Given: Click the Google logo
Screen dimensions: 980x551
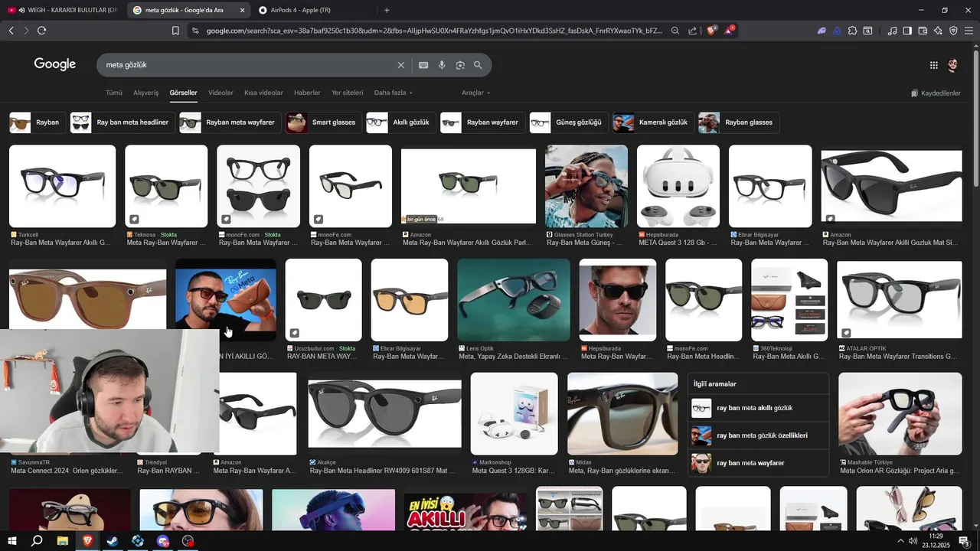Looking at the screenshot, I should pos(55,64).
